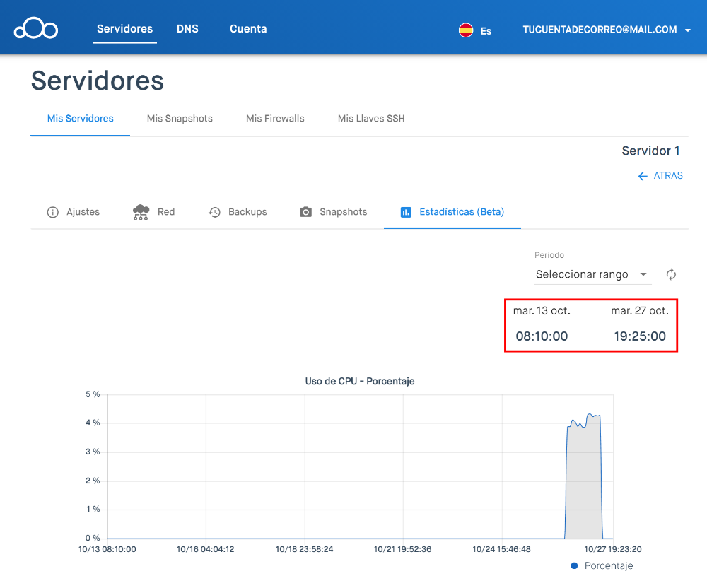The height and width of the screenshot is (588, 707).
Task: Click the Periodo dropdown arrow
Action: point(643,274)
